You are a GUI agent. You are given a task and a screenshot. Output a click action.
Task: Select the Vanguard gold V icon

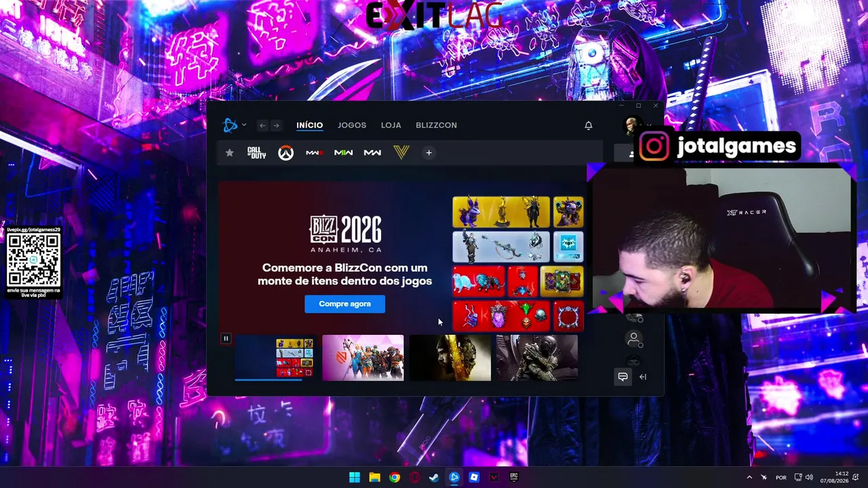[401, 152]
